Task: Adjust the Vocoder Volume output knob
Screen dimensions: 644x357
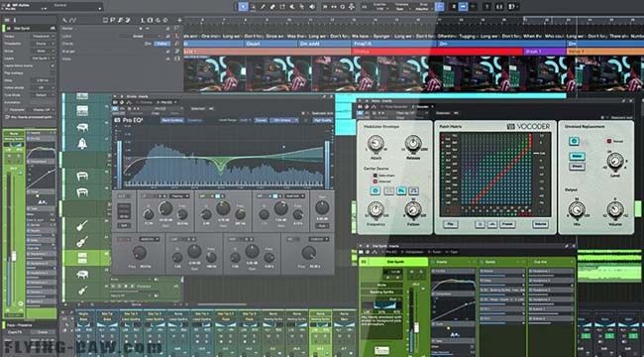Action: tap(615, 209)
